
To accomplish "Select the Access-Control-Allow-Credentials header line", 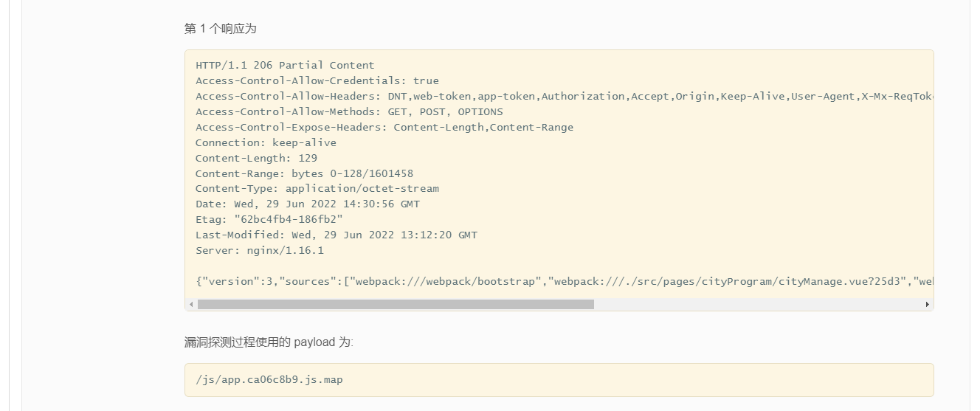I will (317, 80).
